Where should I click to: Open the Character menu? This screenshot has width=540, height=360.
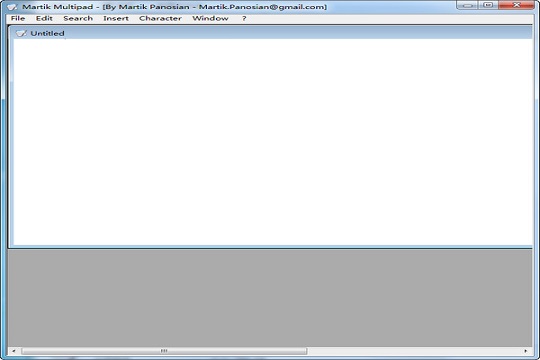point(160,19)
